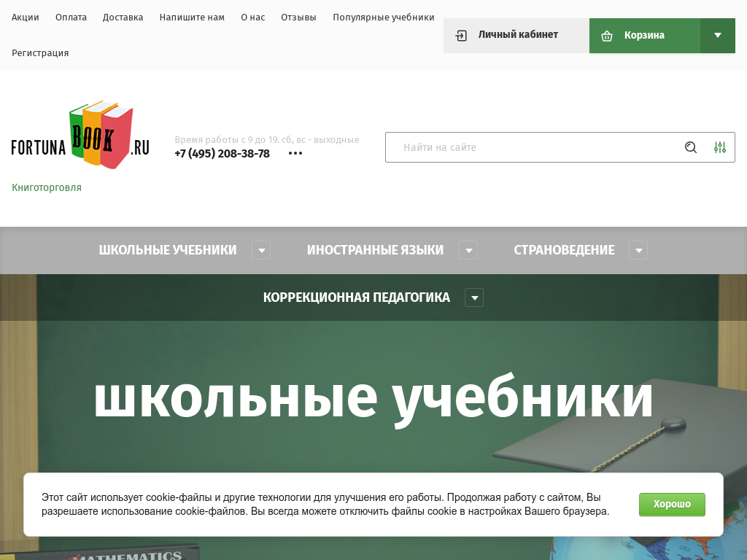Click the basket icon in Корзина
747x560 pixels.
[x=607, y=36]
